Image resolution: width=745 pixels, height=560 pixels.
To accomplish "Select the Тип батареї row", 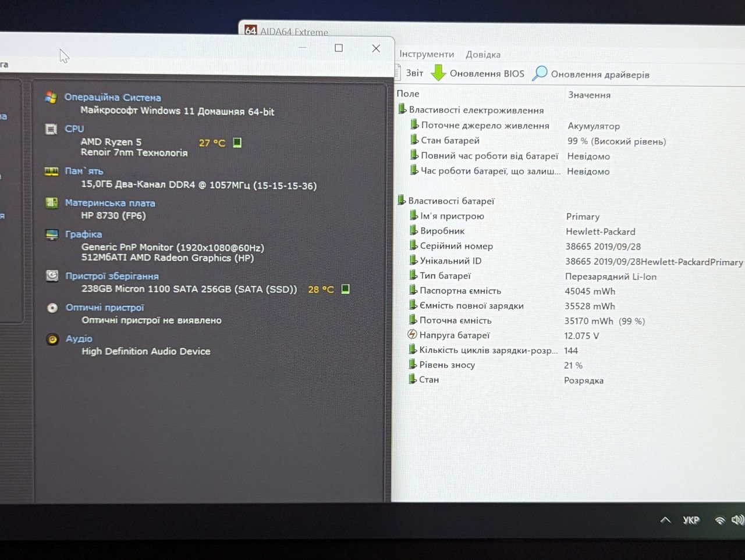I will coord(570,276).
